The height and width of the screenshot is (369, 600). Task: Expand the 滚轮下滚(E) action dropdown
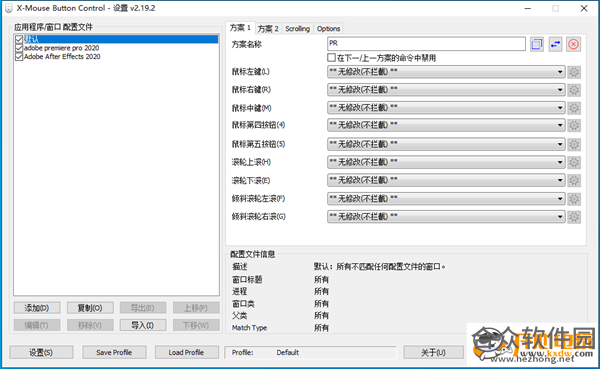446,180
